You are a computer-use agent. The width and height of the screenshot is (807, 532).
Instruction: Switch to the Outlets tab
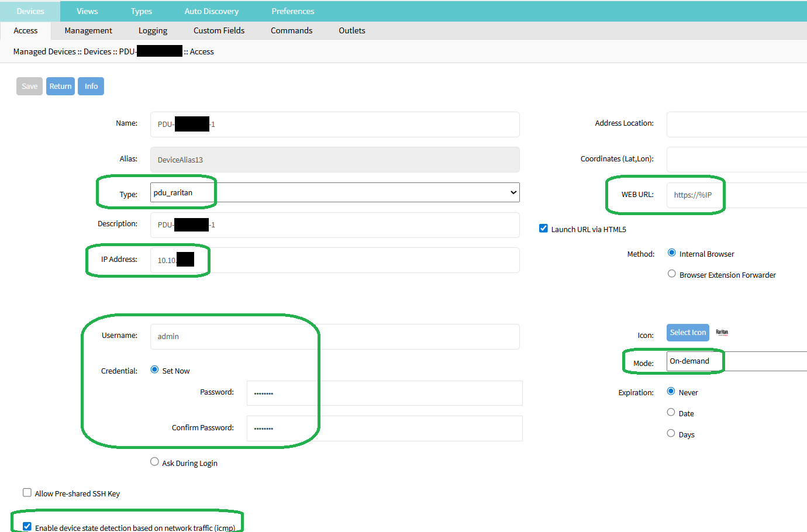(x=351, y=31)
